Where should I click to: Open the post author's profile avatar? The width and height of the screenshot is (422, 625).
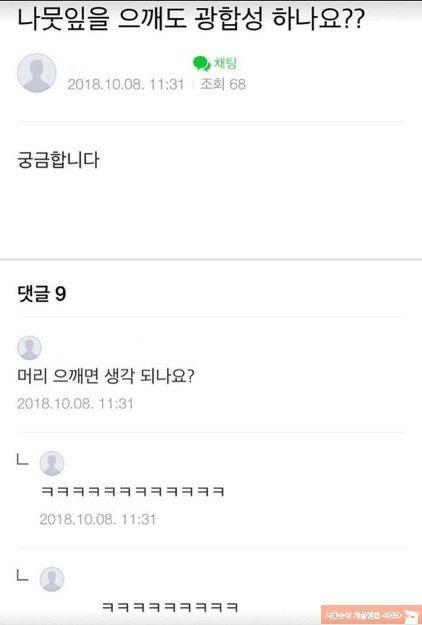click(37, 73)
